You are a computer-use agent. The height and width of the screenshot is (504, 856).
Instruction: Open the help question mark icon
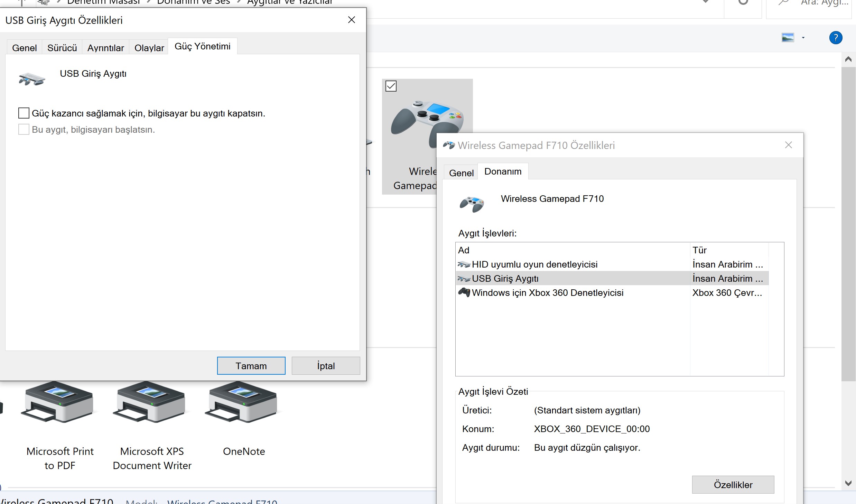point(836,38)
